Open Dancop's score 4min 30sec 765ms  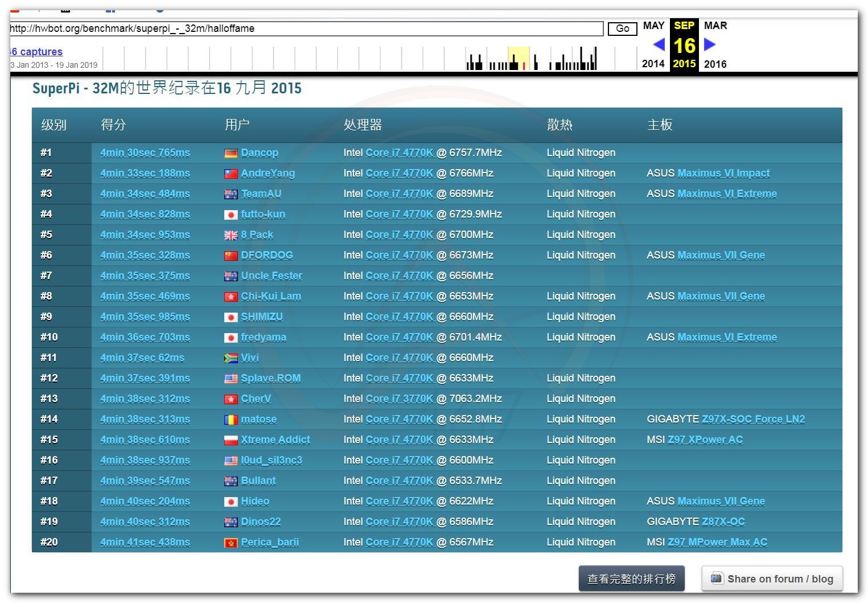pos(145,153)
